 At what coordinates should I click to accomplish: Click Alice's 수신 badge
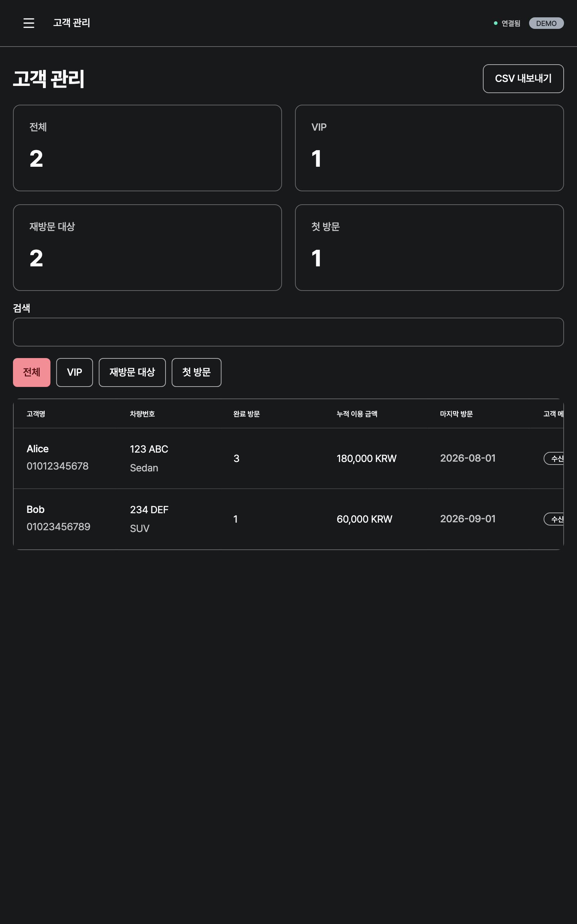554,458
